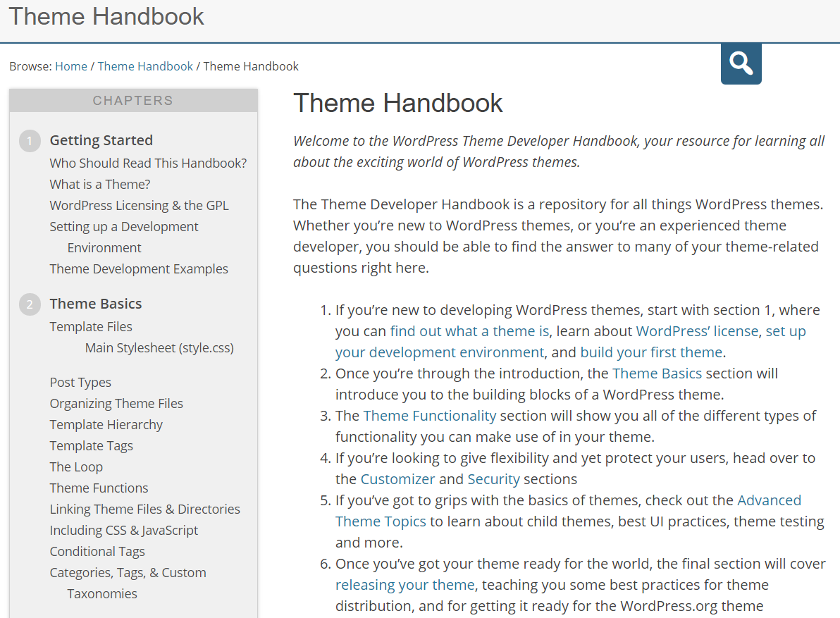The width and height of the screenshot is (840, 618).
Task: Follow the Security link
Action: [493, 479]
